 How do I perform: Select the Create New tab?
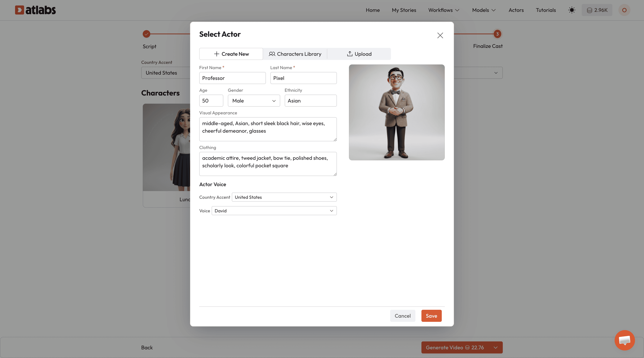tap(231, 54)
